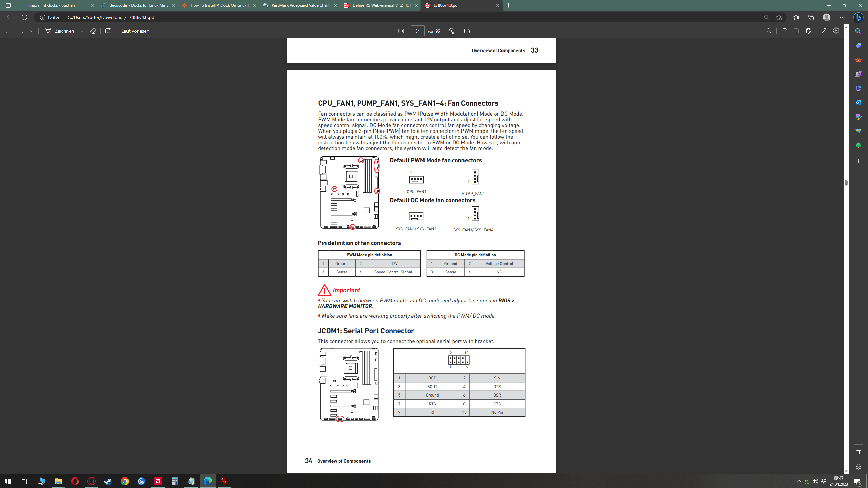
Task: Select the highlighter tool
Action: coord(22,31)
